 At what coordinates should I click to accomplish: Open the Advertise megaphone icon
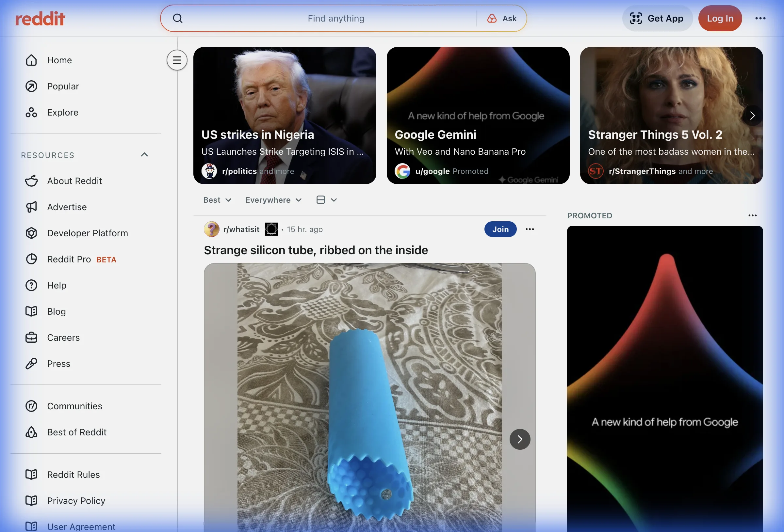click(x=31, y=207)
